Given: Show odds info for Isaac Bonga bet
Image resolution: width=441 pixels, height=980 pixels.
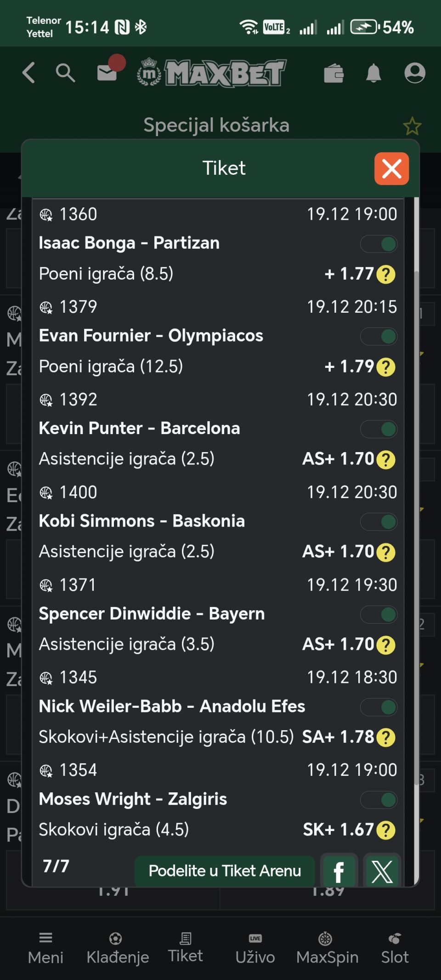Looking at the screenshot, I should pos(386,275).
